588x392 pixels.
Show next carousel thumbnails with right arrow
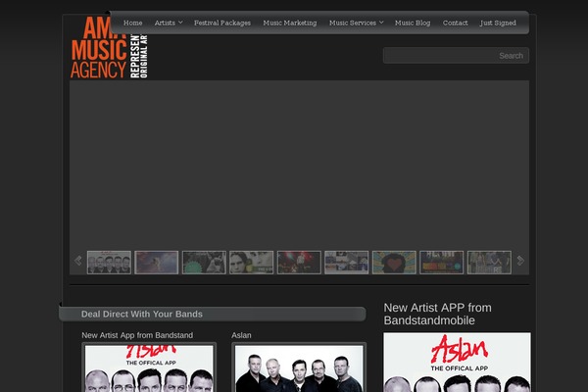coord(520,261)
